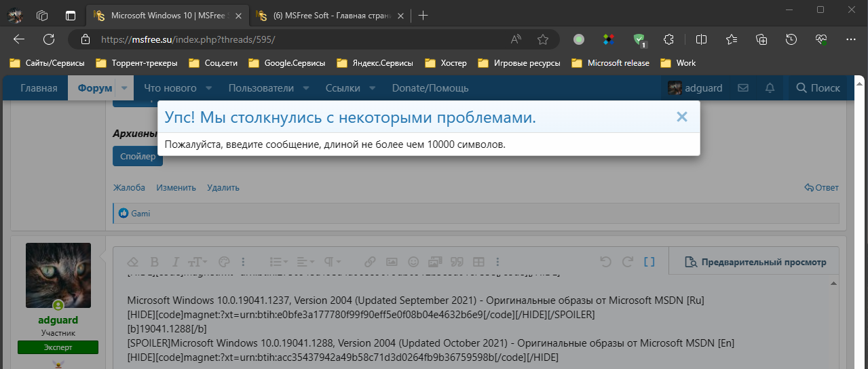868x369 pixels.
Task: Click the insert image icon
Action: coord(392,262)
